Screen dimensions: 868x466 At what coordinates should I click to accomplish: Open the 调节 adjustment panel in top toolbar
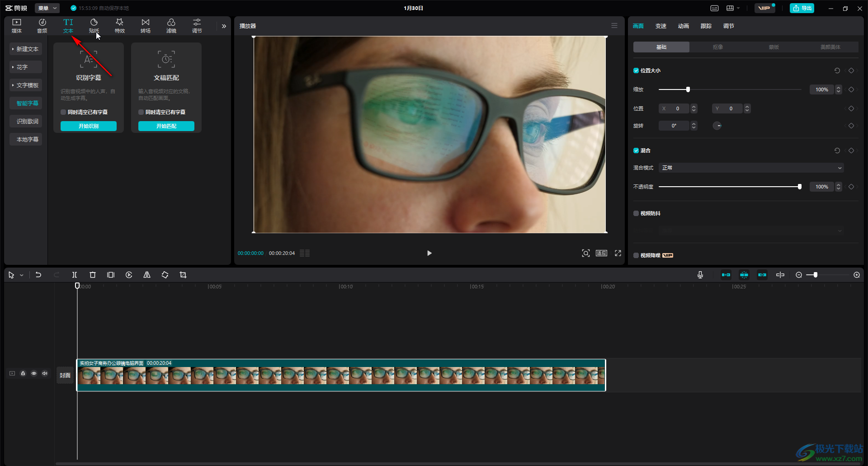[x=197, y=26]
